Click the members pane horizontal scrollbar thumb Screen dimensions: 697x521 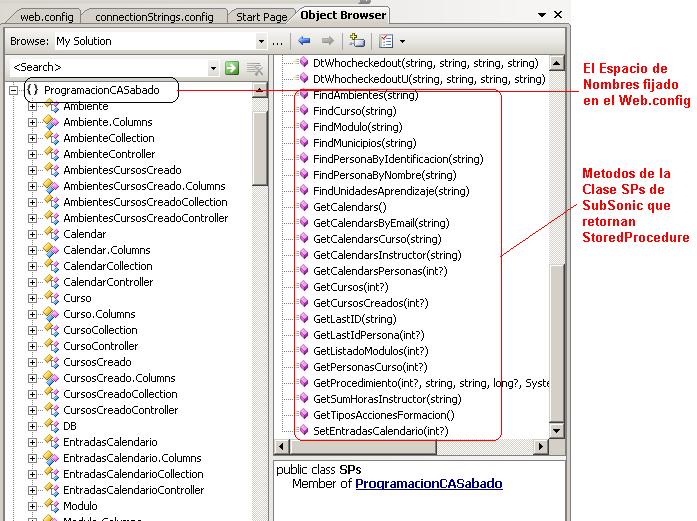[x=362, y=446]
